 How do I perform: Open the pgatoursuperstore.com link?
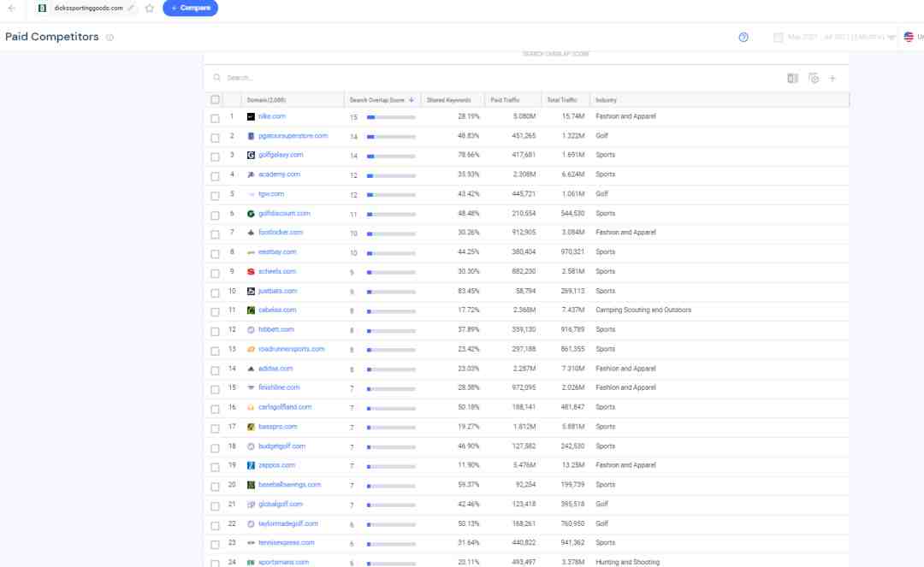pyautogui.click(x=293, y=136)
